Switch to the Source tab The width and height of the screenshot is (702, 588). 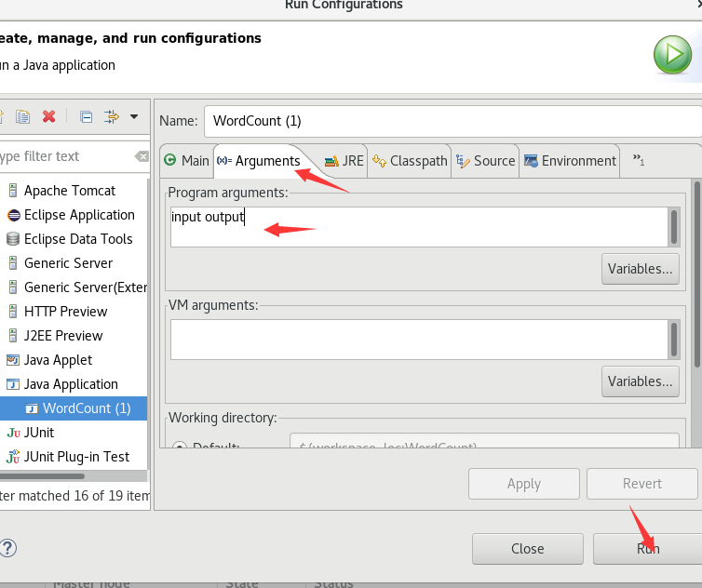coord(485,161)
